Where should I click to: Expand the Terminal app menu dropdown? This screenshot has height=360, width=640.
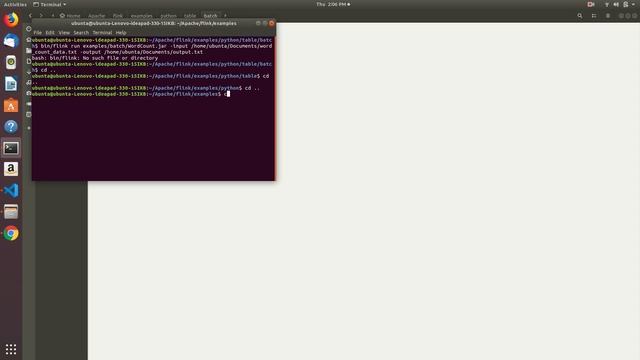point(50,4)
